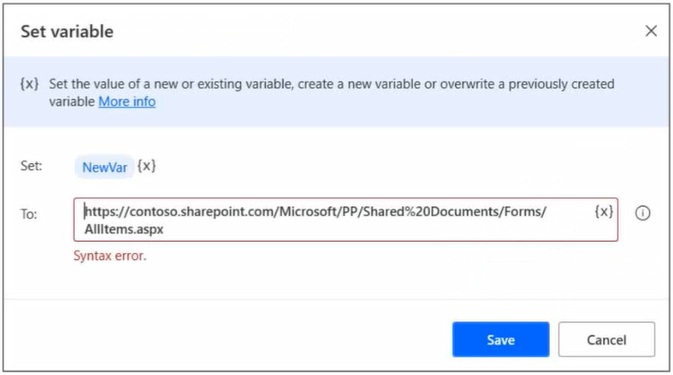Show info icon beside To field
Screen dimensions: 673x375
tap(643, 213)
